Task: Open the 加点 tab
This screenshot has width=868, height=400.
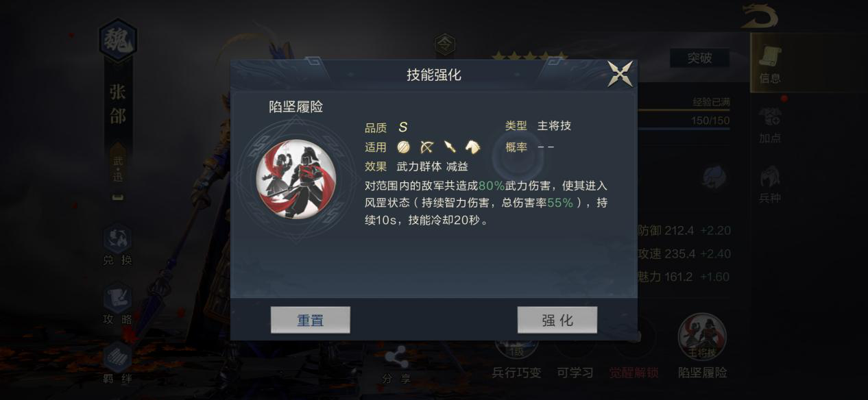Action: [770, 126]
